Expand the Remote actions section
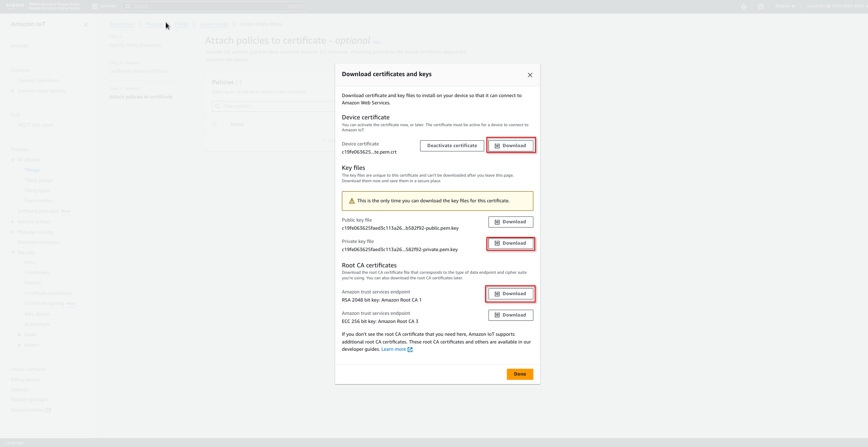 coord(13,222)
